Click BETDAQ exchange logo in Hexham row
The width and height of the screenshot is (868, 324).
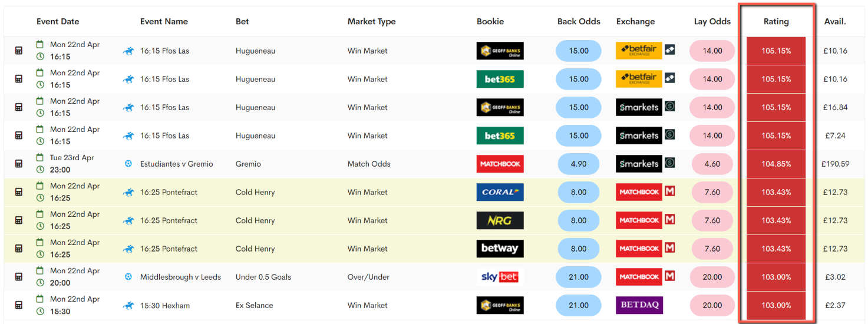coord(639,305)
